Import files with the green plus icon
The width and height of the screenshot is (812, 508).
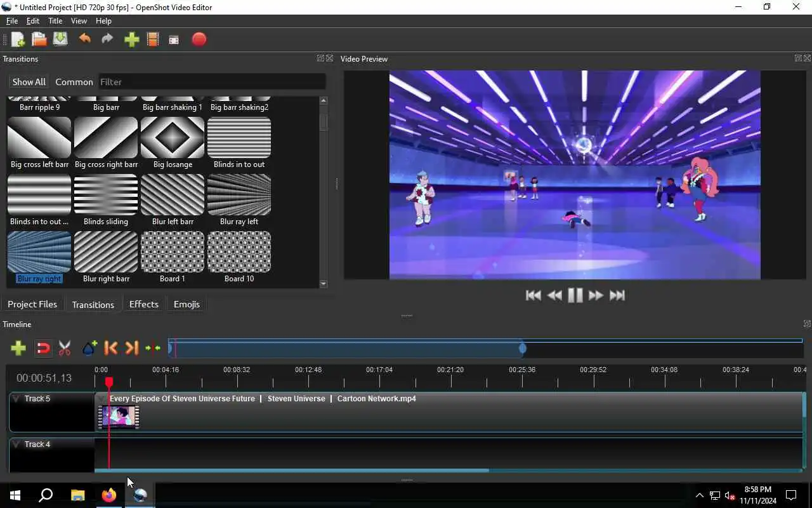coord(131,39)
